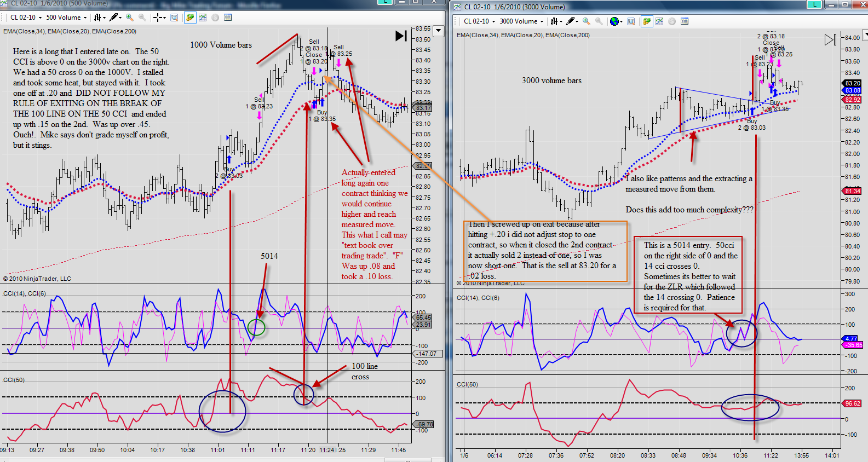Image resolution: width=868 pixels, height=462 pixels.
Task: Click the EMA indicator label in 3000 Volume chart
Action: point(523,35)
